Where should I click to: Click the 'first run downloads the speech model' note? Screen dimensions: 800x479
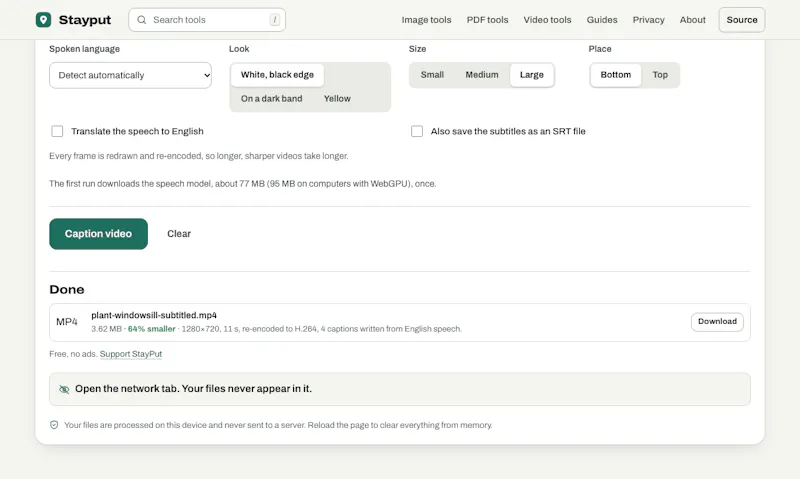[x=243, y=184]
